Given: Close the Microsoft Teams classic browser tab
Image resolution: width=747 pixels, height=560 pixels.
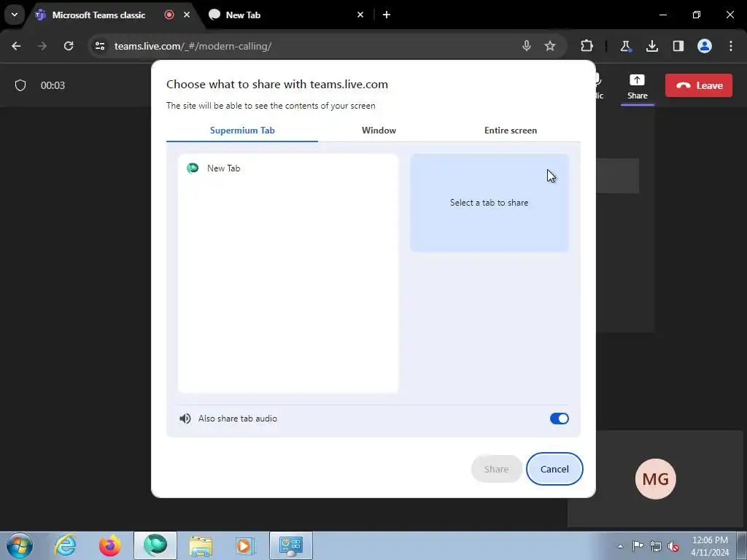Looking at the screenshot, I should 187,15.
